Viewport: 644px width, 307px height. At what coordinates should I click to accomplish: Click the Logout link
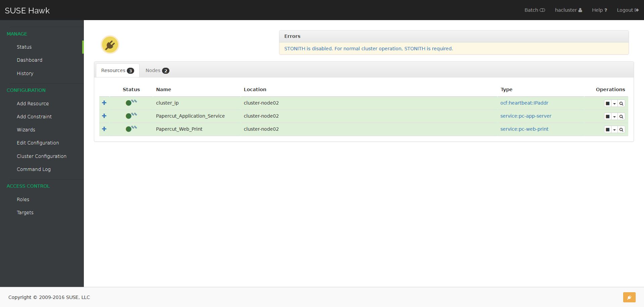coord(627,10)
